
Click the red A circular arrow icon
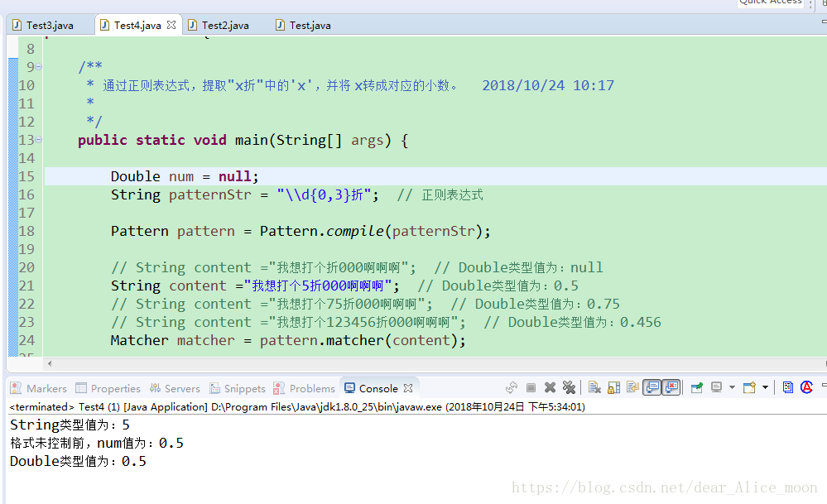pyautogui.click(x=806, y=387)
